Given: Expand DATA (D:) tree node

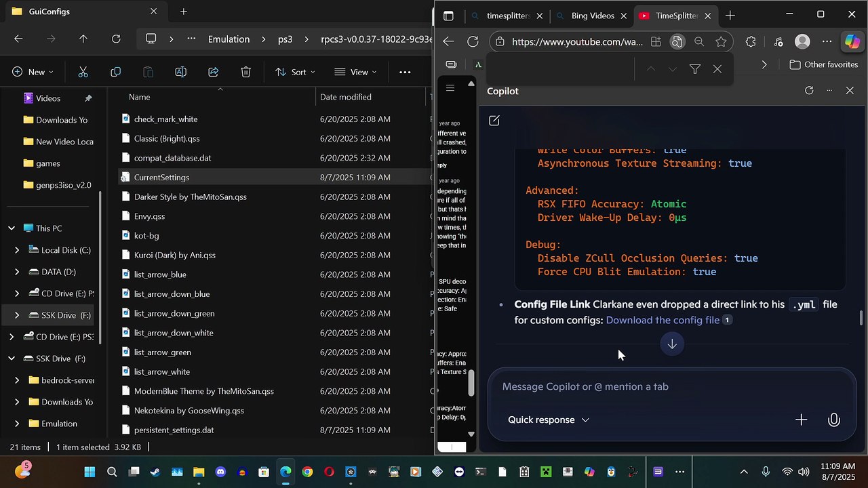Looking at the screenshot, I should pos(17,272).
